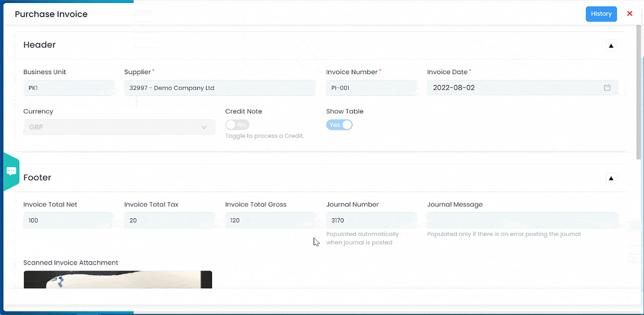Screen dimensions: 644x315
Task: Click the Journal Message field
Action: (522, 220)
